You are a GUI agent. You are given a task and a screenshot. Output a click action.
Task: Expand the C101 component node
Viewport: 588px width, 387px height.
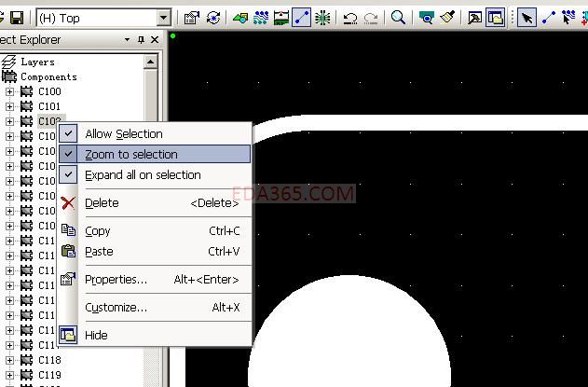(9, 106)
